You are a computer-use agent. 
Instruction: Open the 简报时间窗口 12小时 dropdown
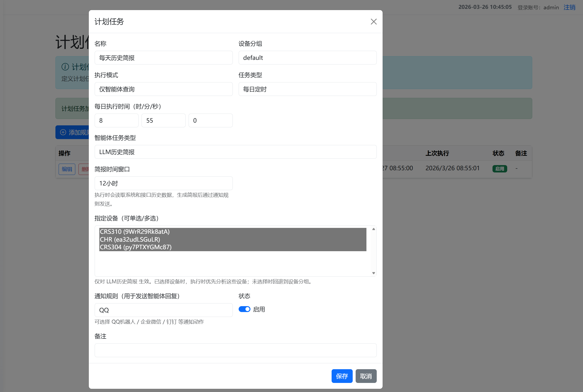[163, 183]
